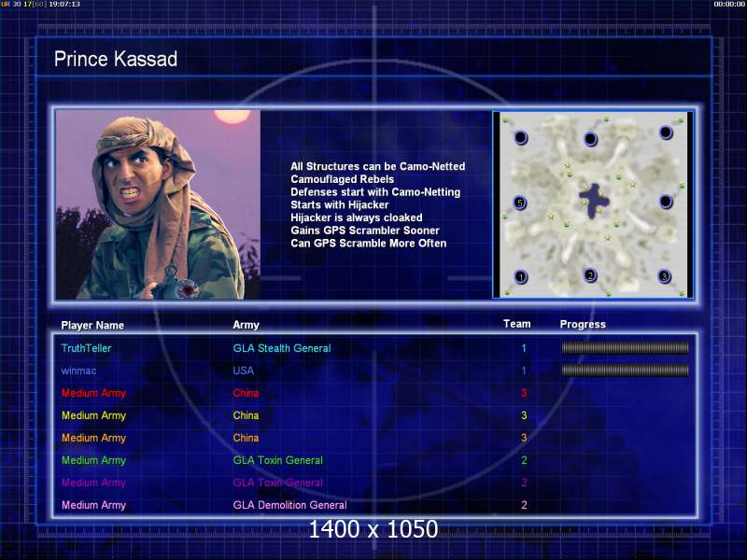Click start position marker 3 on minimap

[x=664, y=276]
